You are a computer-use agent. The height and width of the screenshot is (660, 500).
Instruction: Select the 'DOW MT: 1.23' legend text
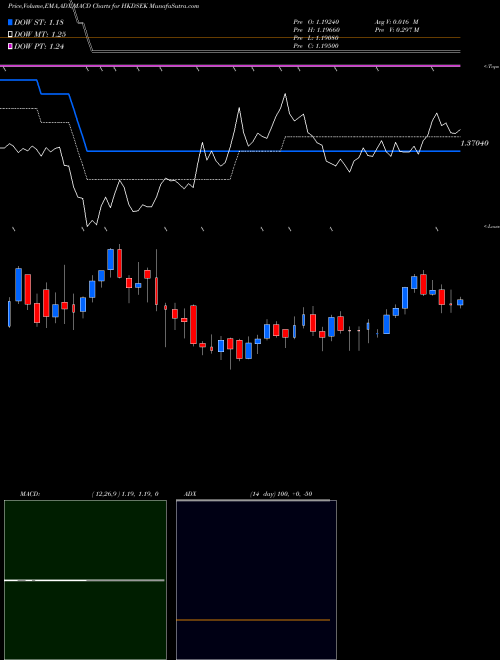[x=40, y=35]
